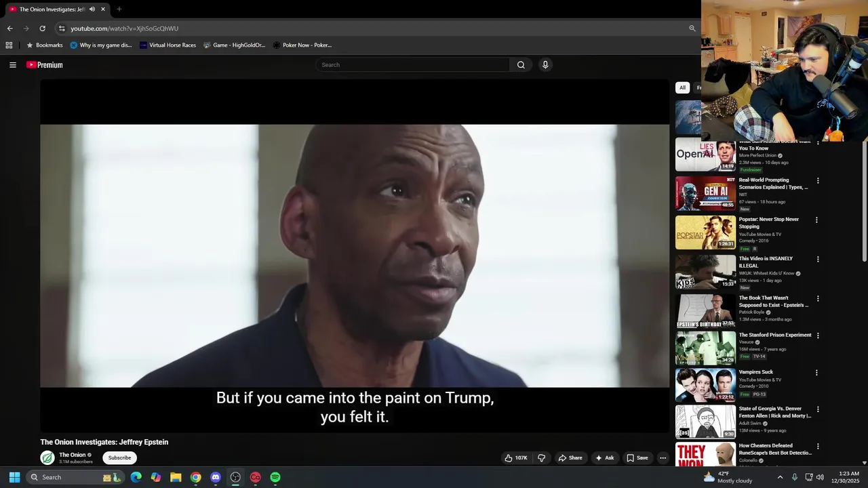
Task: Open options menu for Popstar video
Action: tap(816, 220)
